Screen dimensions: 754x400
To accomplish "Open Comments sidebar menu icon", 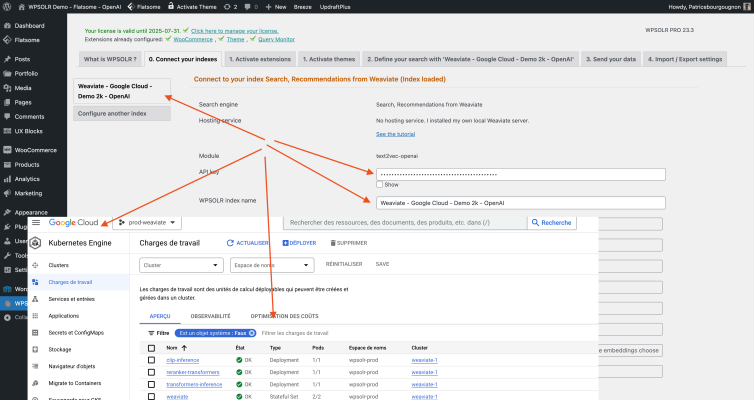I will (x=7, y=117).
